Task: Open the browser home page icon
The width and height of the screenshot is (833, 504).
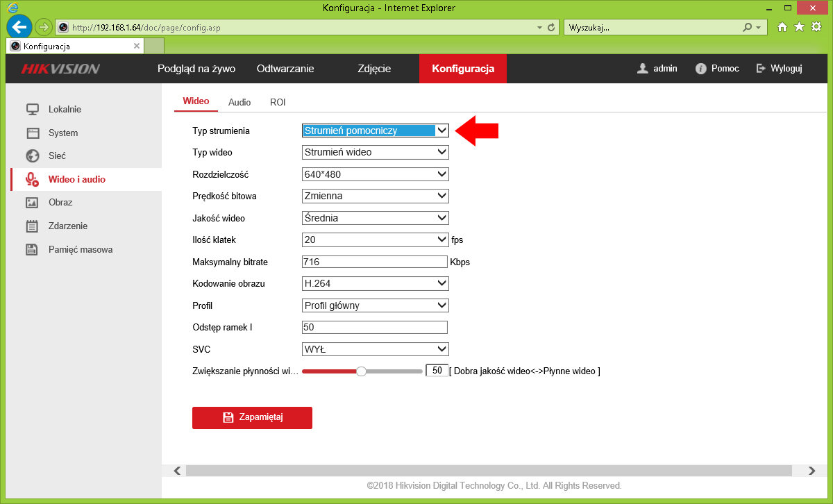Action: [x=782, y=27]
